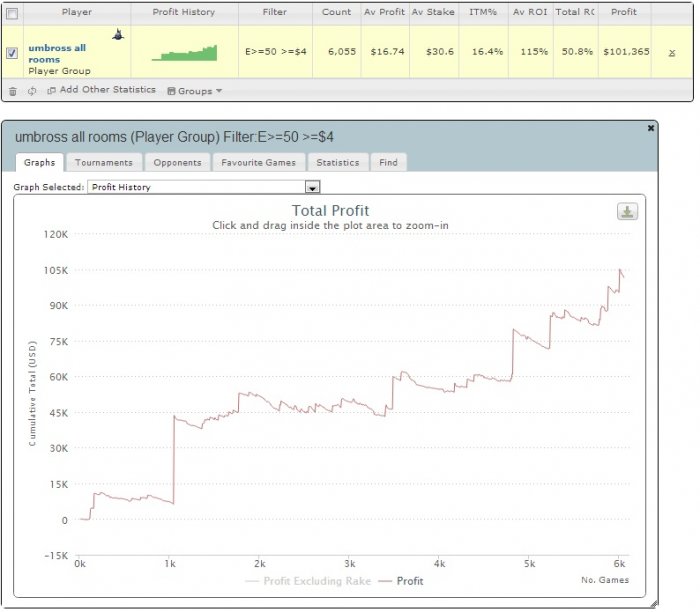Sort by the Player column header

pyautogui.click(x=77, y=12)
